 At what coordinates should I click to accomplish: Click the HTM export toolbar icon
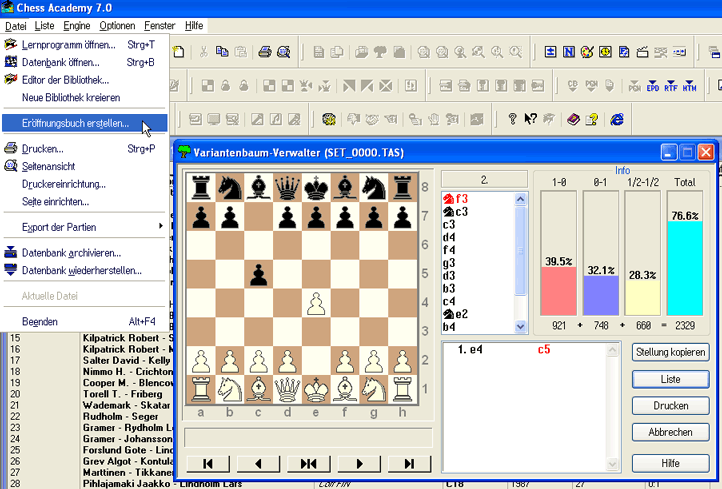[x=689, y=86]
